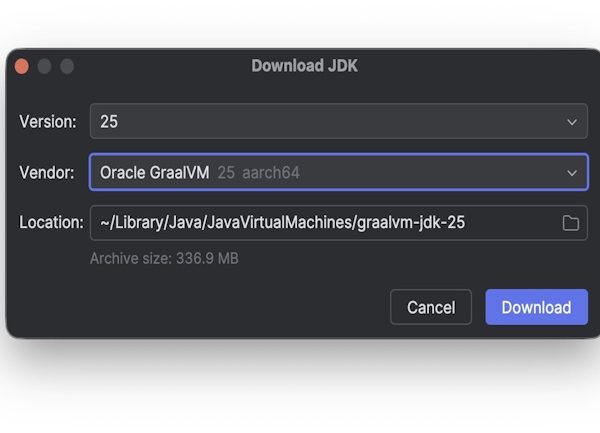Screen dimensions: 600x433
Task: Close the Download JDK dialog window
Action: tap(22, 66)
